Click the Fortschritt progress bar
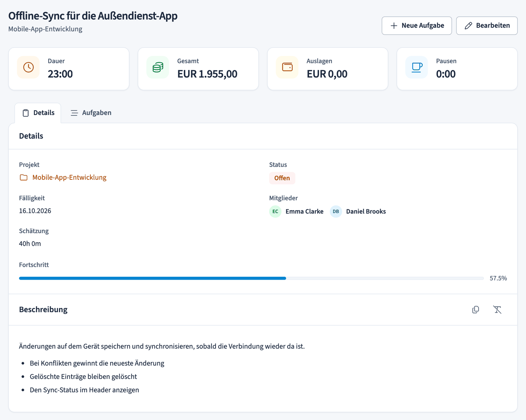Image resolution: width=526 pixels, height=420 pixels. (x=251, y=278)
